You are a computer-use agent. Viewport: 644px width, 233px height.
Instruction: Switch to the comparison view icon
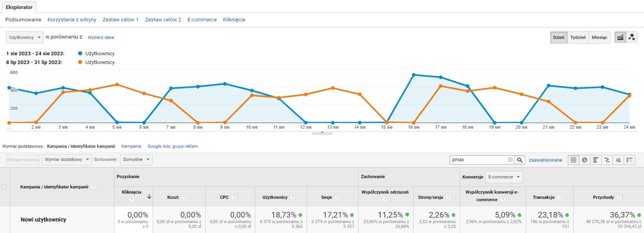[607, 160]
